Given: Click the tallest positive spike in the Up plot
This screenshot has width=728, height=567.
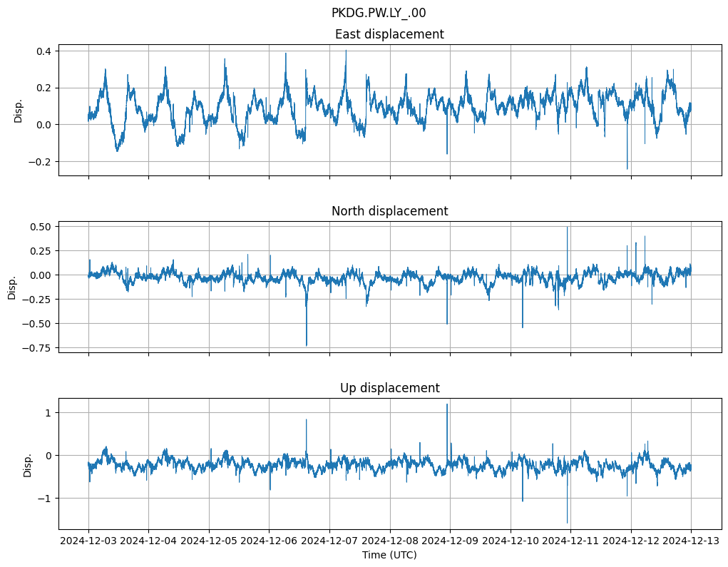Looking at the screenshot, I should [447, 406].
